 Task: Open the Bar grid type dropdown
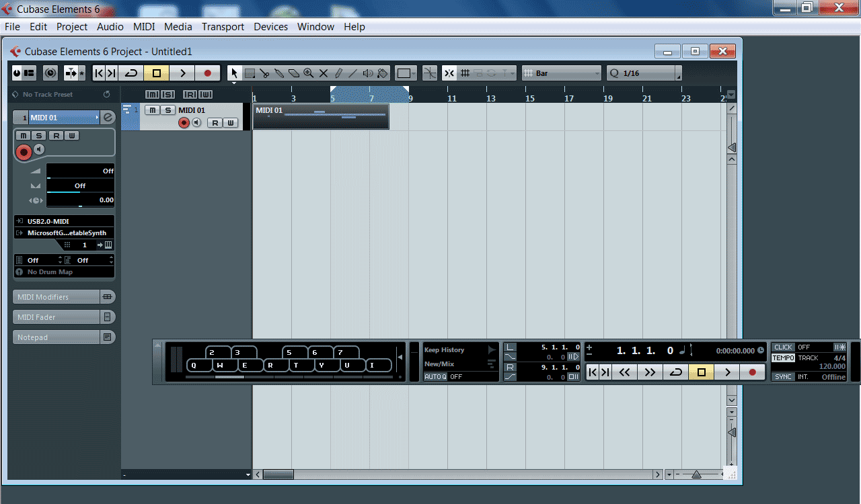562,73
